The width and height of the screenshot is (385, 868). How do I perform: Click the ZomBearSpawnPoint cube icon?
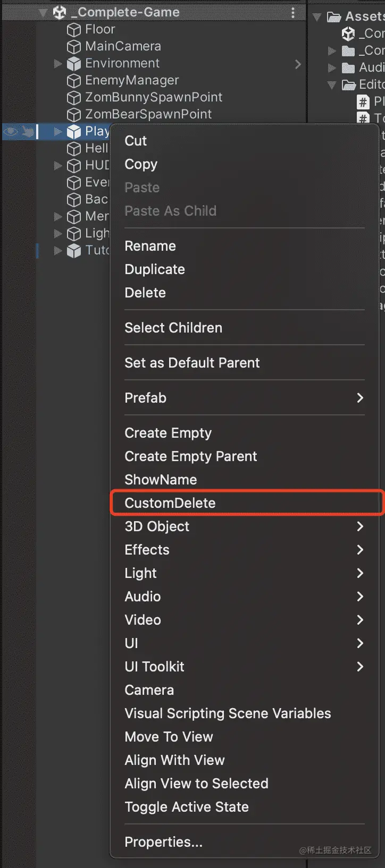click(x=74, y=115)
